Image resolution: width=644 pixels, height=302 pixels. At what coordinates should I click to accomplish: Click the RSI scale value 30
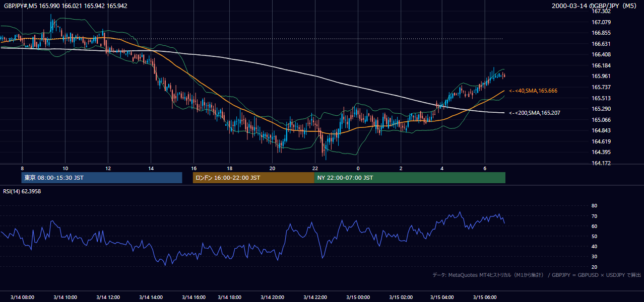(594, 257)
